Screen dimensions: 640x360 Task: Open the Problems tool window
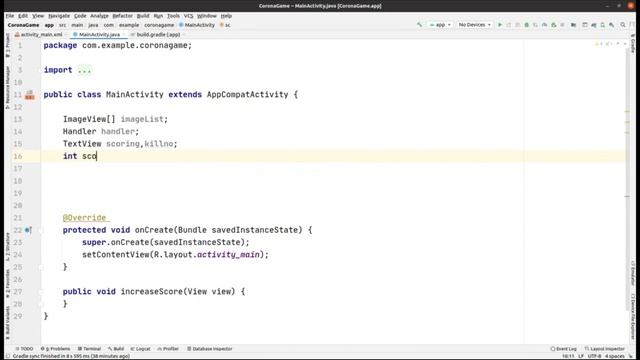(56, 349)
